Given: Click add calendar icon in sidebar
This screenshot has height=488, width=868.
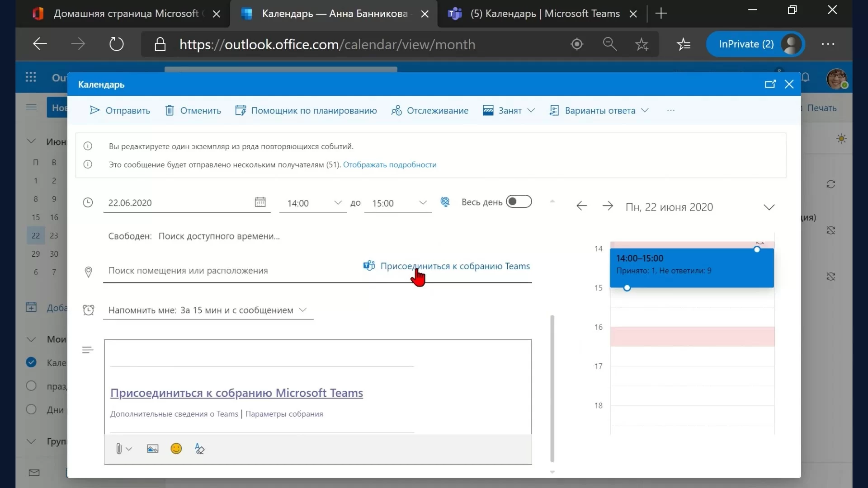Looking at the screenshot, I should (x=31, y=307).
